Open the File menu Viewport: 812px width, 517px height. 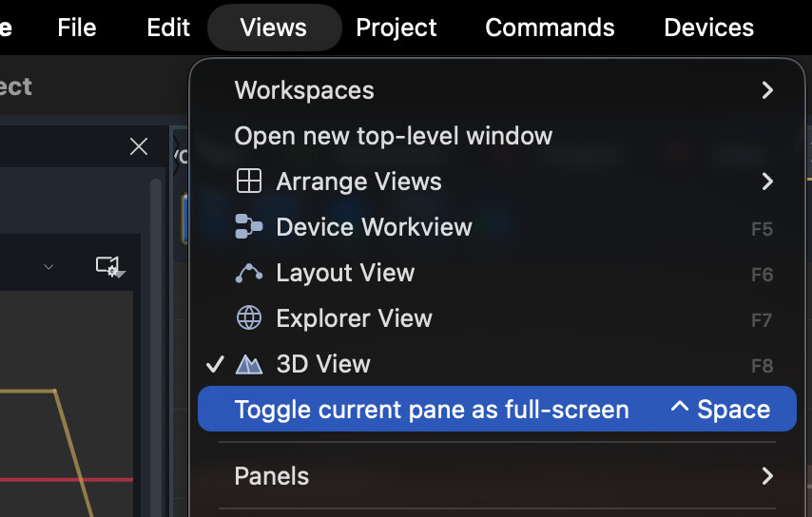(77, 28)
